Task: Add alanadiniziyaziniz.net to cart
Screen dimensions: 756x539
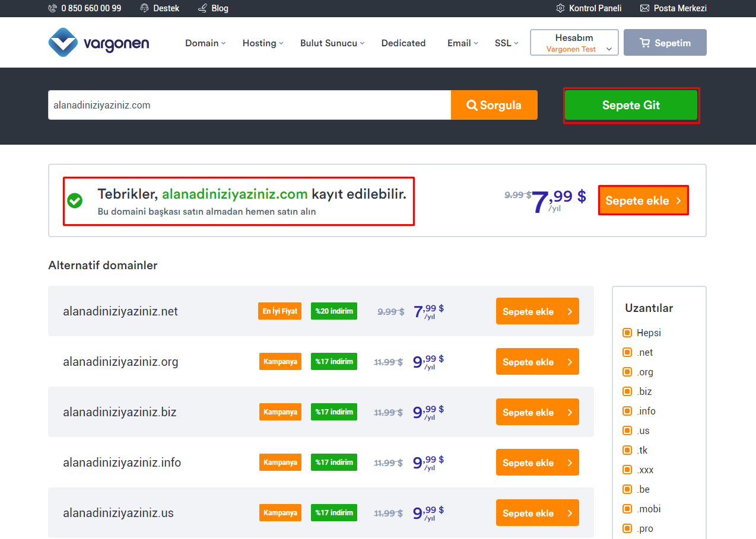Action: 538,311
